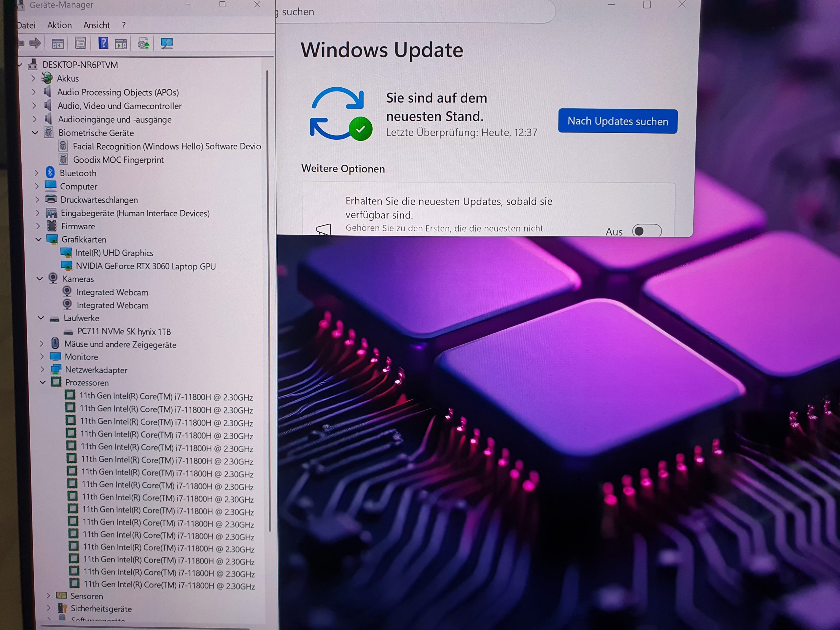Image resolution: width=840 pixels, height=630 pixels.
Task: Select NVIDIA GeForce RTX 3060 Laptop GPU
Action: (145, 266)
